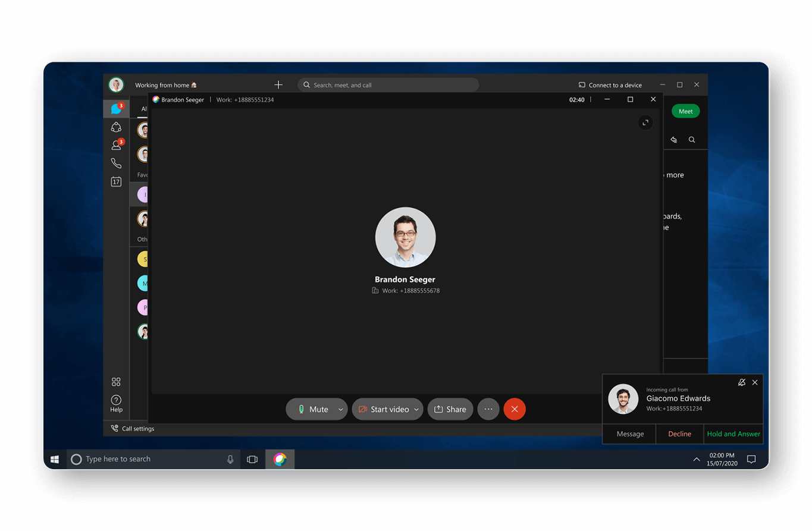The image size is (812, 531).
Task: Silence the incoming call notification bell
Action: pos(741,382)
